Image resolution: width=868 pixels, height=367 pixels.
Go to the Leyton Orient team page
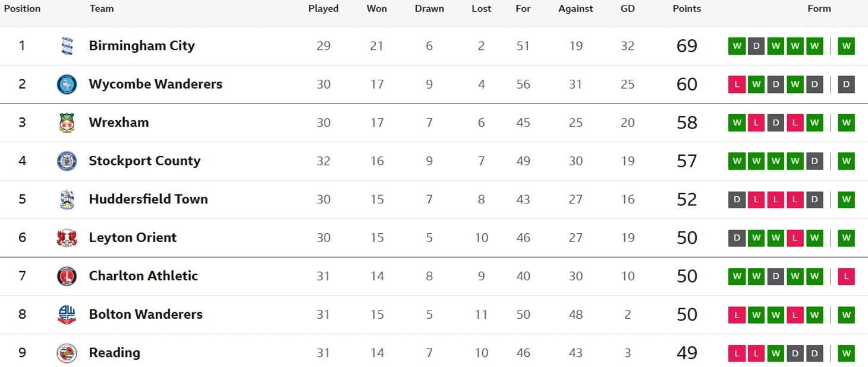coord(133,238)
